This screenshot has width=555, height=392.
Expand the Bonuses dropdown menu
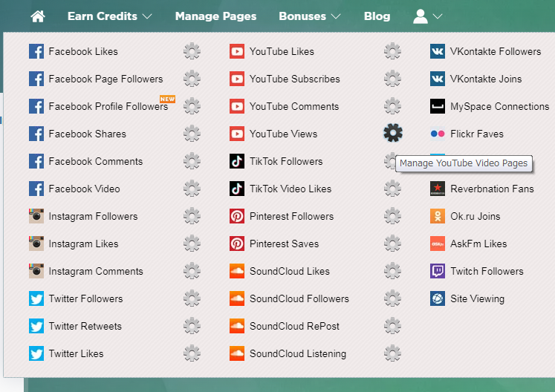[x=310, y=16]
